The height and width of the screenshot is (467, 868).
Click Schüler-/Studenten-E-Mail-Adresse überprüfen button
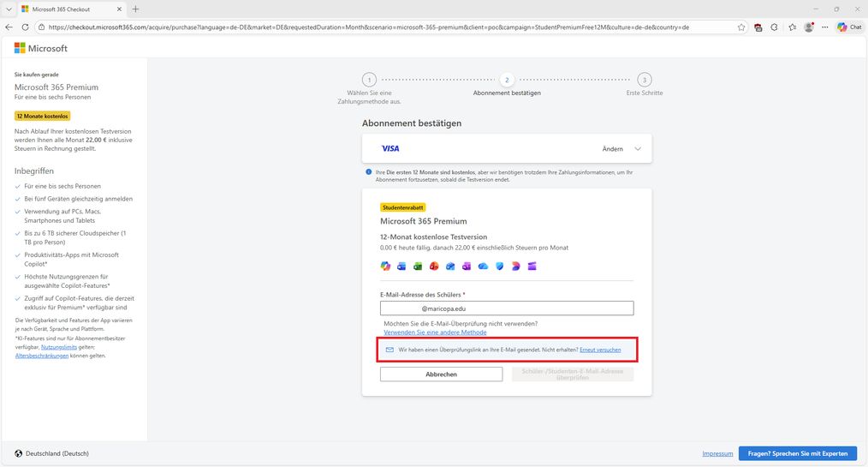point(573,374)
